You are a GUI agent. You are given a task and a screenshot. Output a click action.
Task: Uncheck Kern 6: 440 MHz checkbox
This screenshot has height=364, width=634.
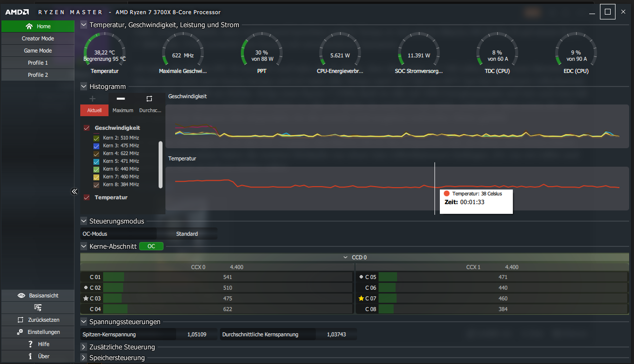96,169
